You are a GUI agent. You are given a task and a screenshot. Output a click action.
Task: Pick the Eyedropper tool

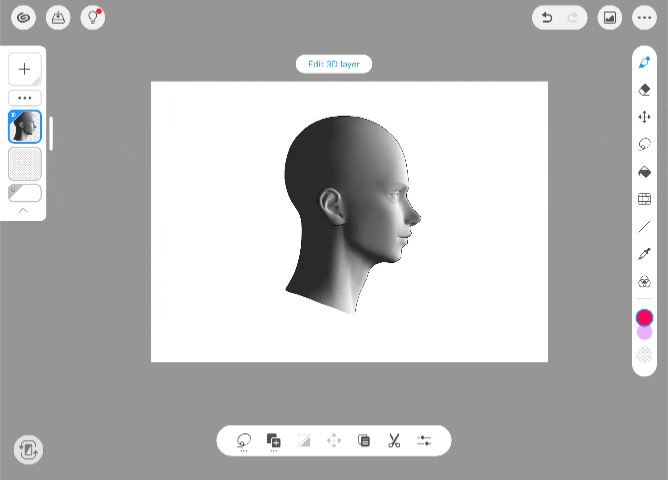[644, 254]
